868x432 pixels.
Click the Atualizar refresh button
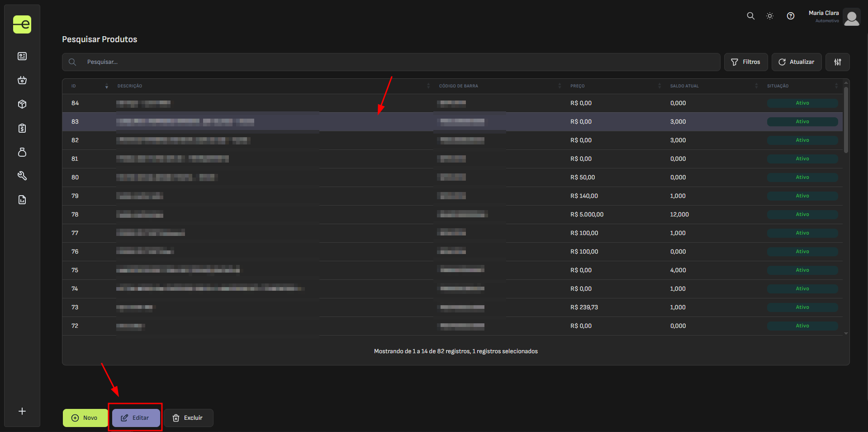coord(796,62)
